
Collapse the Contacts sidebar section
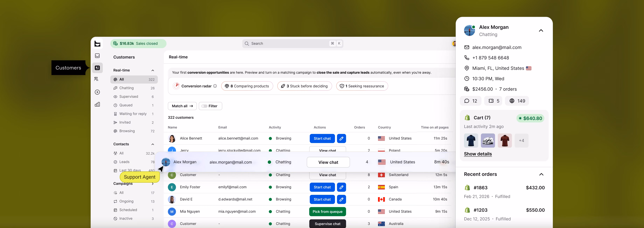(x=153, y=144)
